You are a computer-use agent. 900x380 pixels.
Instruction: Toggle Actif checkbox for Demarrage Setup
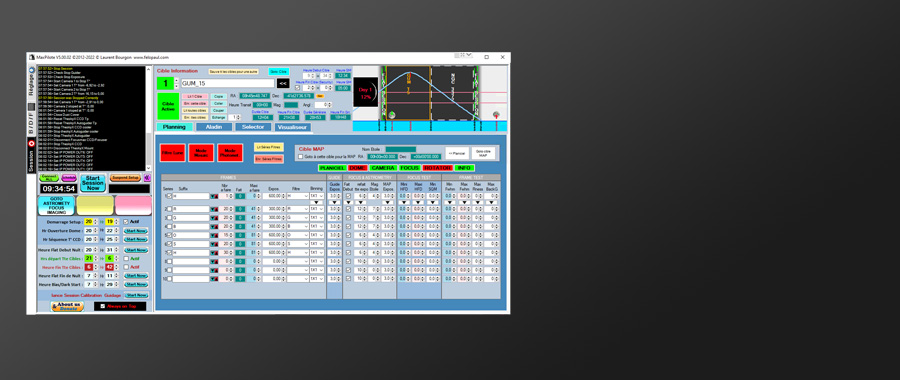(126, 222)
